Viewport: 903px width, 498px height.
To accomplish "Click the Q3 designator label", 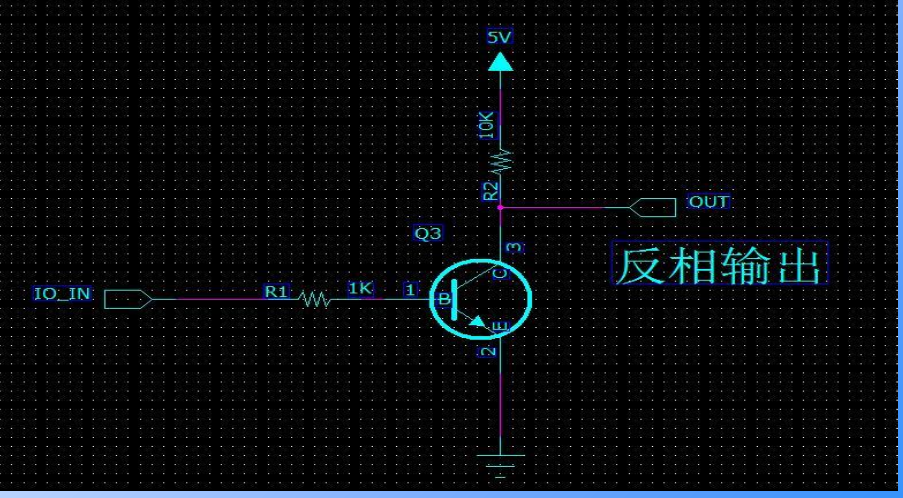I will (428, 233).
